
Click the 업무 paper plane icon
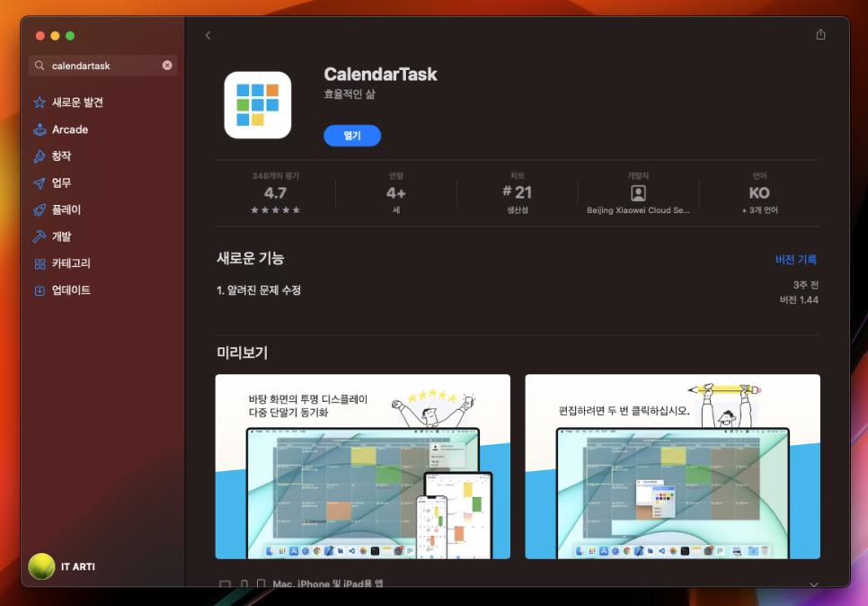point(40,183)
